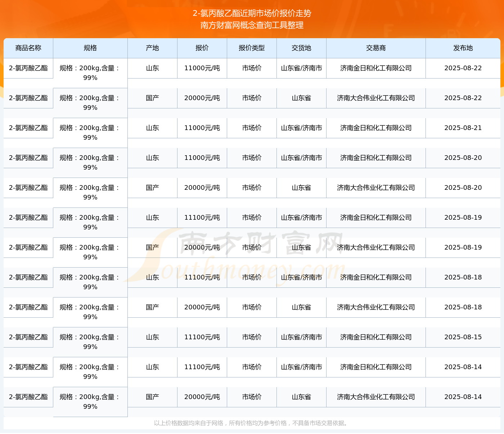Click 2025-08-20 in the 济南大合伟业化工 row

point(463,188)
